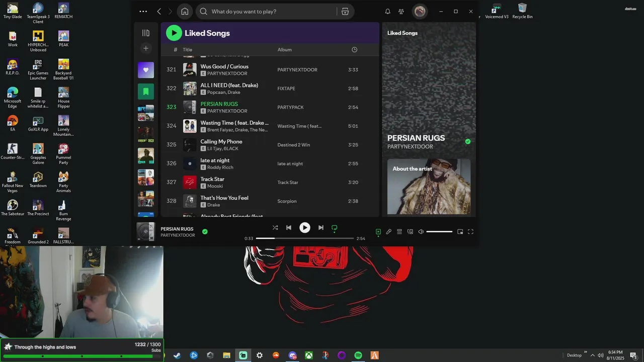The image size is (644, 362).
Task: Click the Browse icon in search bar
Action: (345, 12)
